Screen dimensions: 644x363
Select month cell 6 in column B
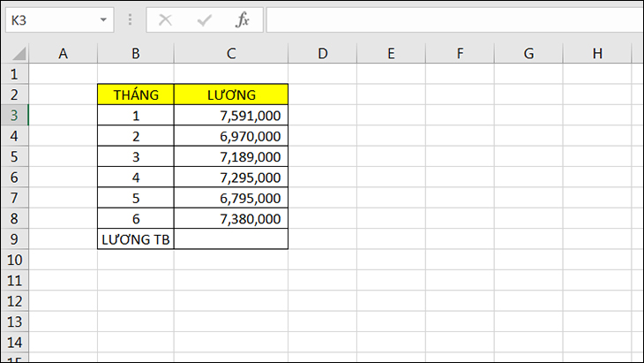[x=136, y=218]
